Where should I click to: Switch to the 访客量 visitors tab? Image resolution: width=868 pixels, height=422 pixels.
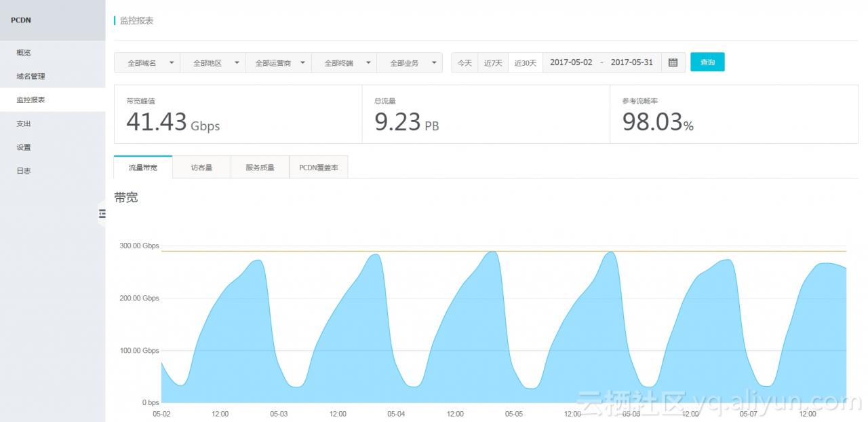[201, 166]
